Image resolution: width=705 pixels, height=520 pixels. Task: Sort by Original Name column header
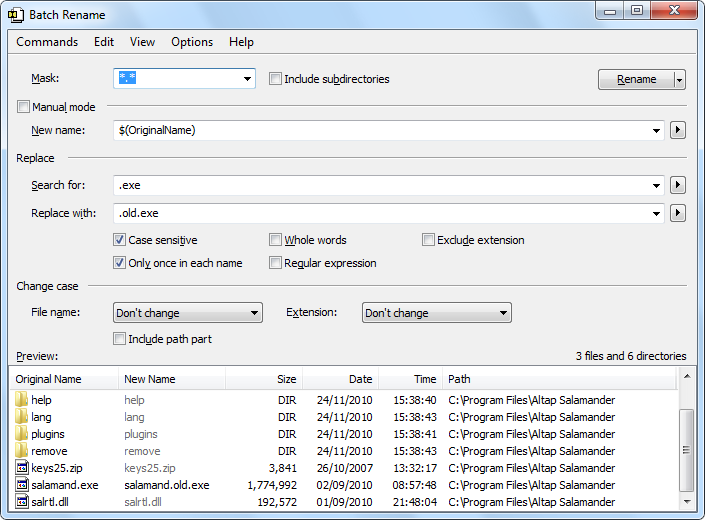[x=64, y=379]
